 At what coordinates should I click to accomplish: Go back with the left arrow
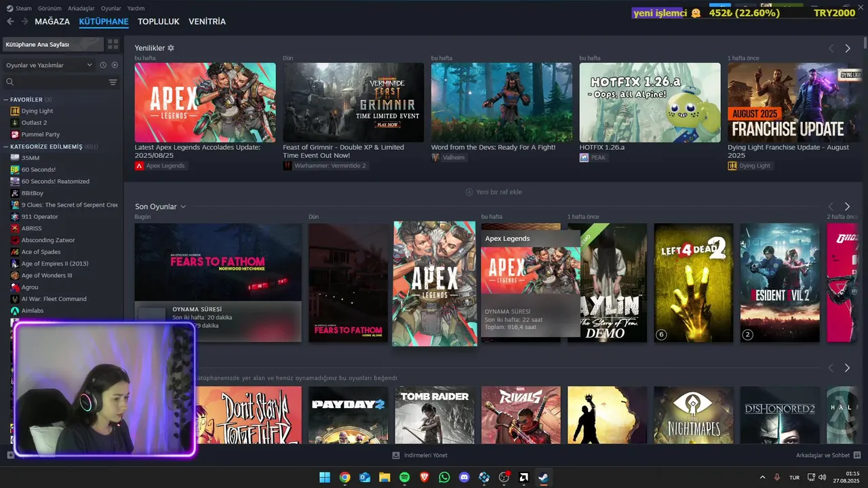(10, 22)
